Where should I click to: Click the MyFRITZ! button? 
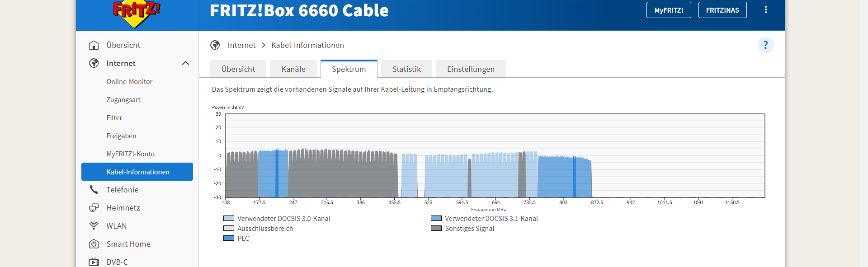pyautogui.click(x=669, y=10)
